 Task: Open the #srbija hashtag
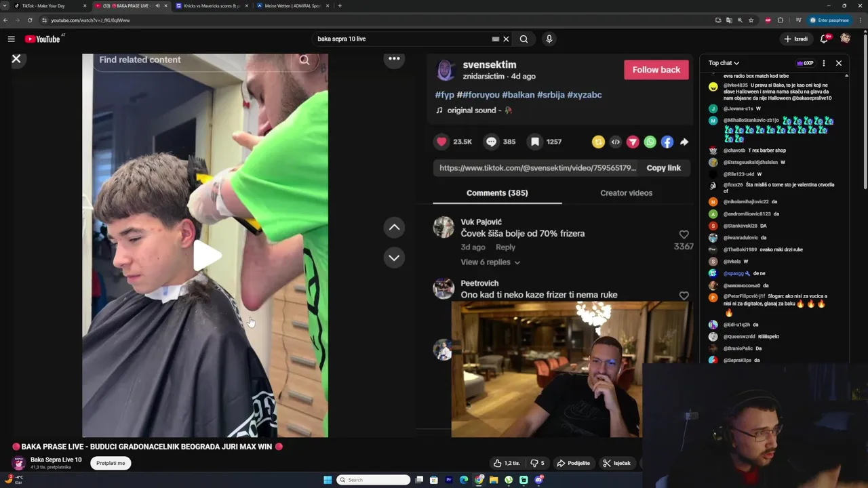[551, 95]
